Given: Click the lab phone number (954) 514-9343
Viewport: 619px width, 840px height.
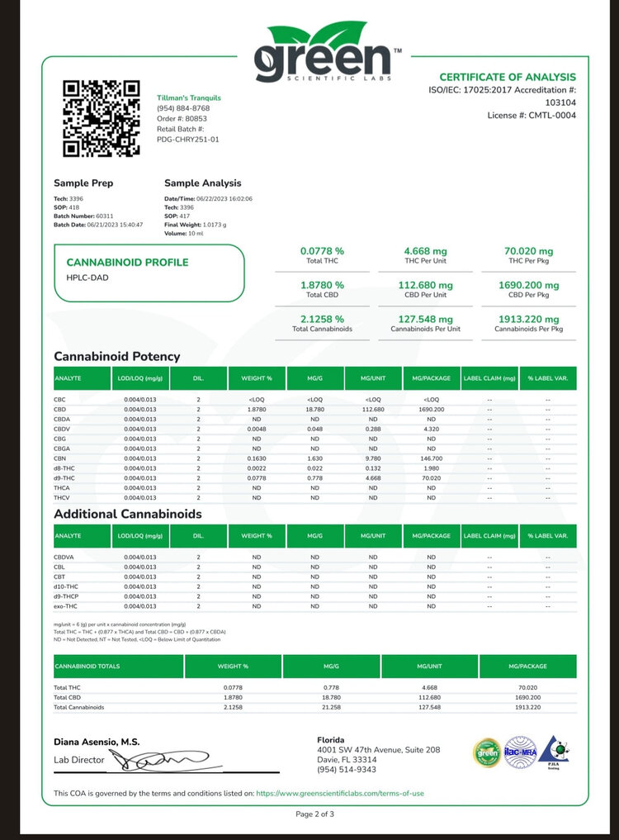Looking at the screenshot, I should pyautogui.click(x=346, y=770).
